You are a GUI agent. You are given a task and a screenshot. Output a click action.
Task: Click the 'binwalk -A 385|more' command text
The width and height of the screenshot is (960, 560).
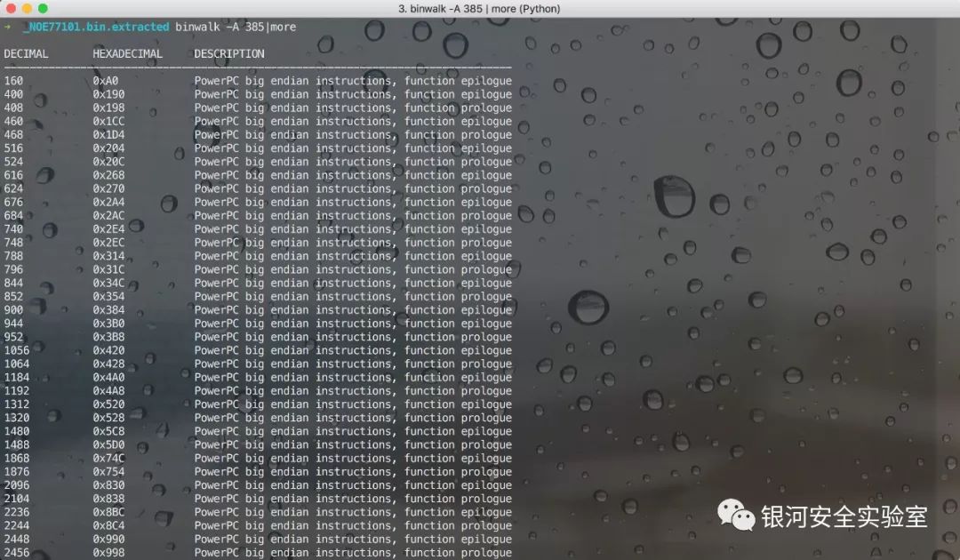(236, 27)
